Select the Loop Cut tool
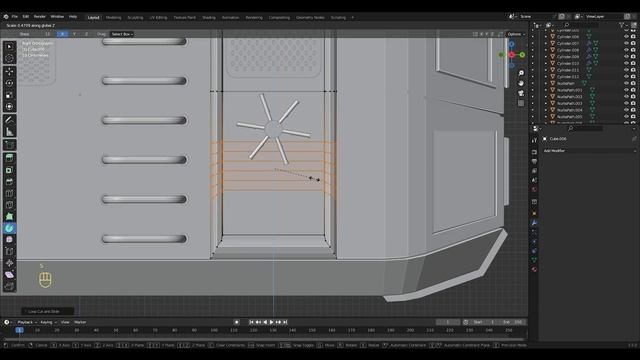The image size is (640, 360). (x=9, y=193)
